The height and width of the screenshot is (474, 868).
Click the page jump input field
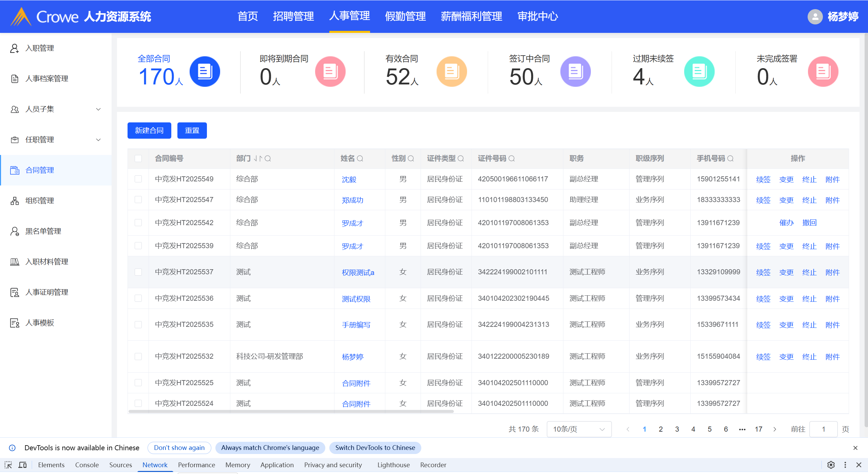coord(823,429)
